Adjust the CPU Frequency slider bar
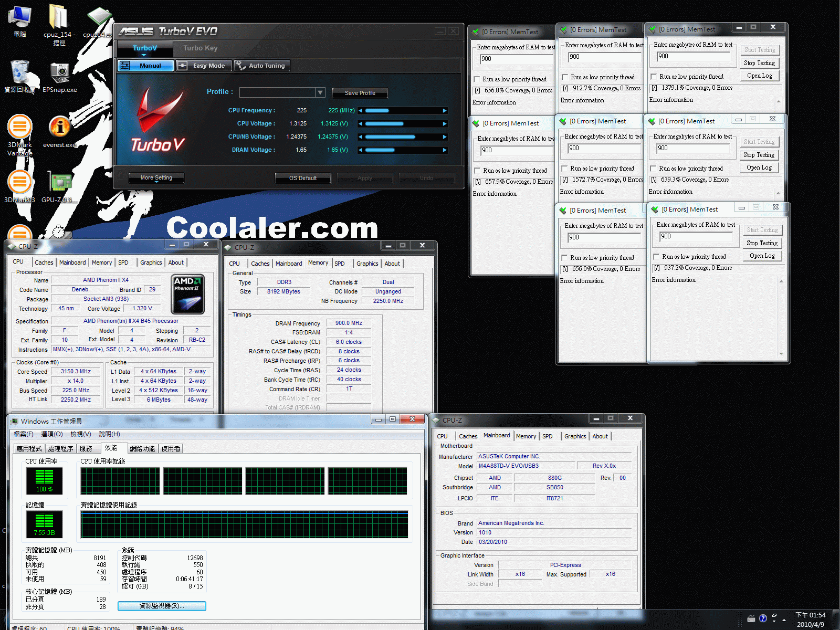Screen dimensions: 840x630 pyautogui.click(x=403, y=111)
